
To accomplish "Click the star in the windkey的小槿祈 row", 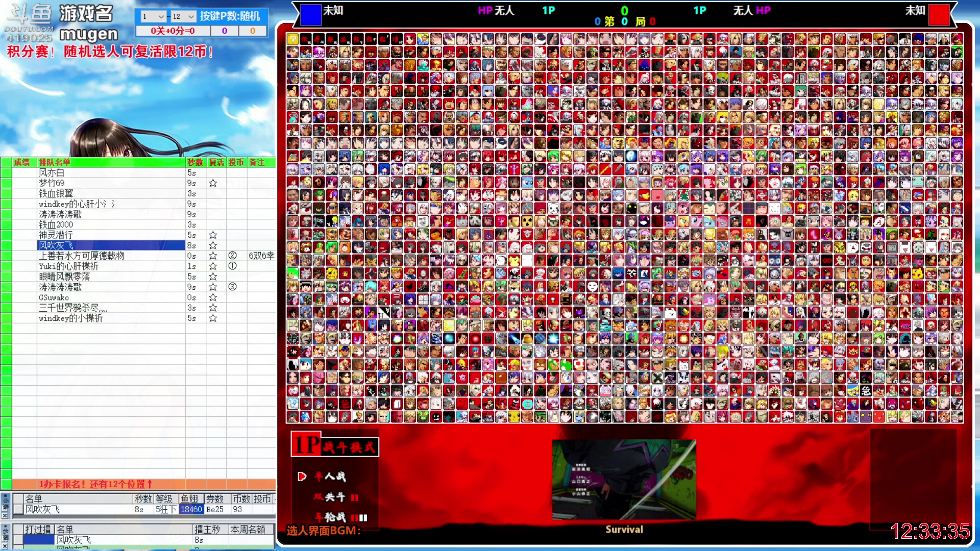I will pos(213,318).
